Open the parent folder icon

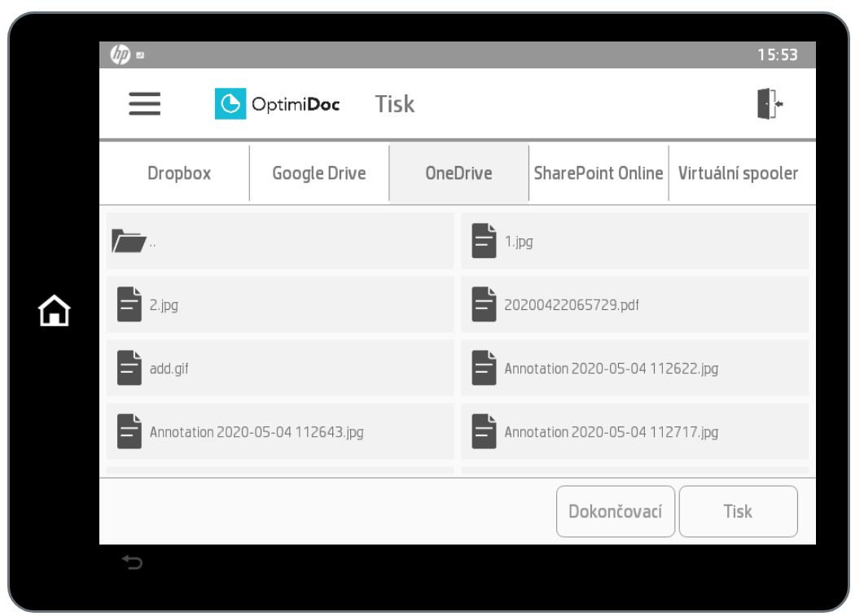coord(129,241)
